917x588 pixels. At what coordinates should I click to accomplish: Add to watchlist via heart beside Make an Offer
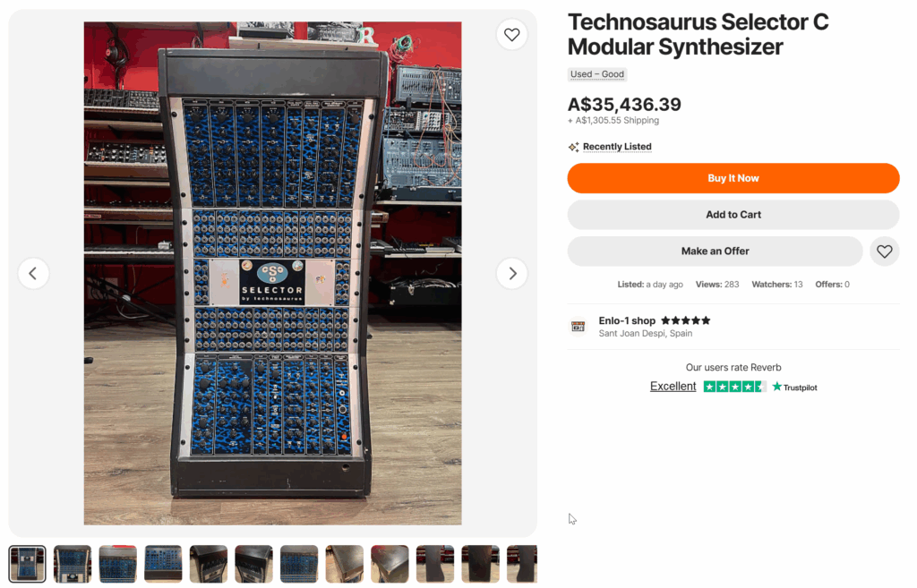[x=884, y=251]
